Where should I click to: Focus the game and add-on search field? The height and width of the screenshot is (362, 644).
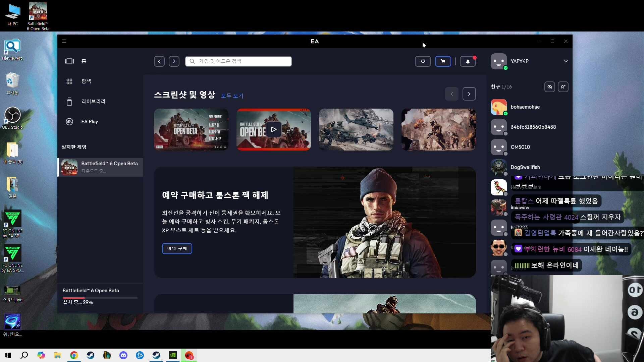[x=238, y=61]
